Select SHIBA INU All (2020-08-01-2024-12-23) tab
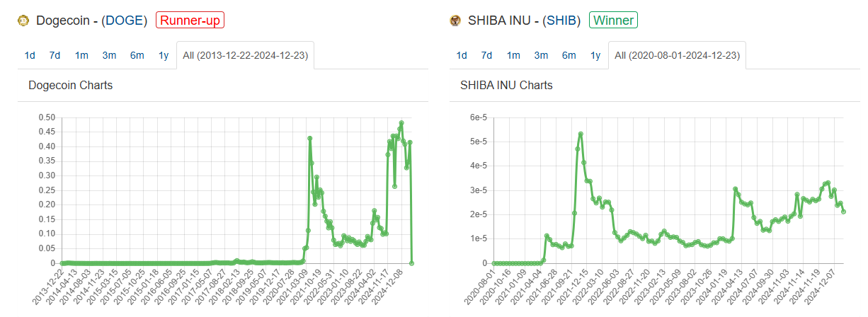This screenshot has width=868, height=317. click(x=677, y=55)
